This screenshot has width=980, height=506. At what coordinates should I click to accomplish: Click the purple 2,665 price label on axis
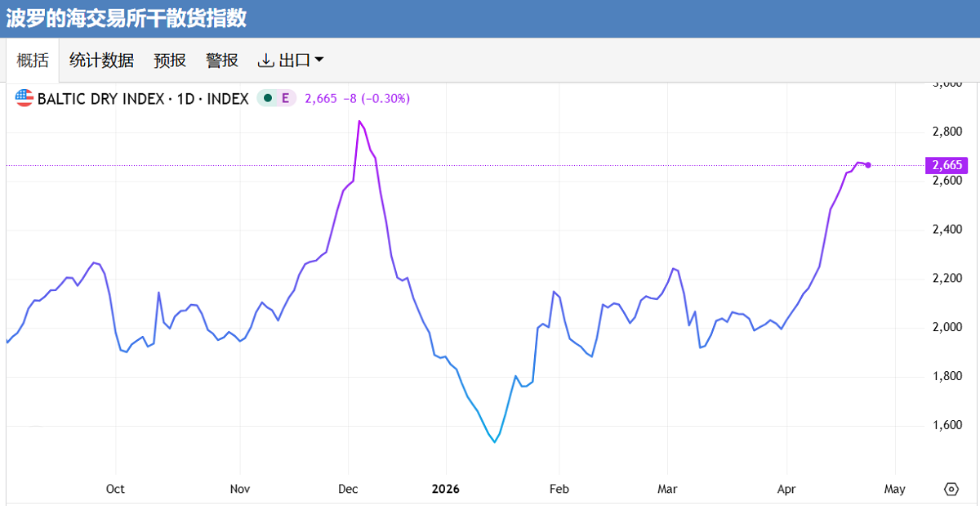(947, 165)
